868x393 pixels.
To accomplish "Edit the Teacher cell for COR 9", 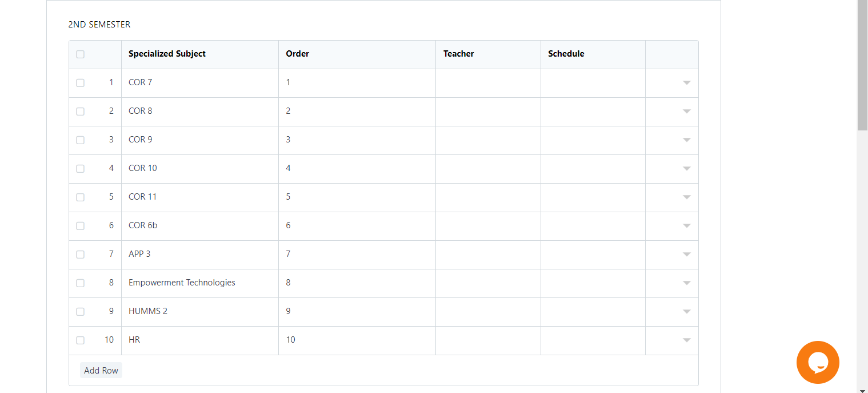I will 488,140.
